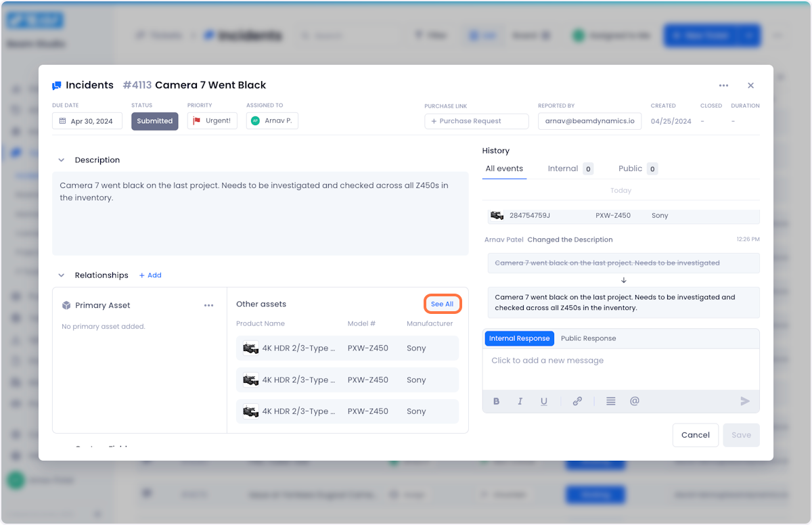Click the Primary Asset cube icon
This screenshot has height=525, width=812.
click(x=66, y=306)
